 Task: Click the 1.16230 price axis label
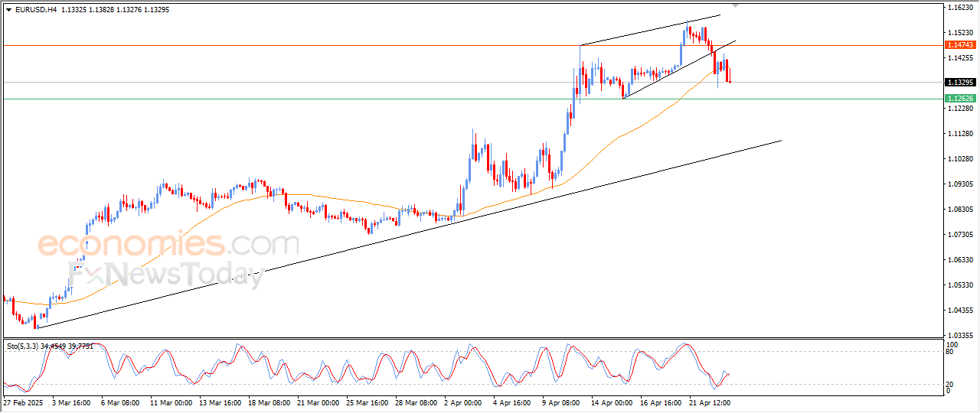coord(960,8)
